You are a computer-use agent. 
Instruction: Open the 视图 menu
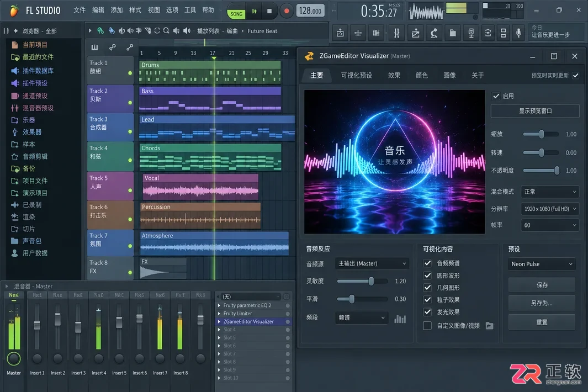point(153,10)
